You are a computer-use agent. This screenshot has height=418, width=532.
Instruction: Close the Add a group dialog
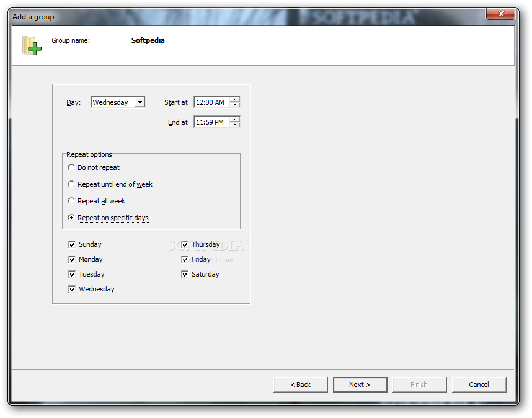coord(501,14)
